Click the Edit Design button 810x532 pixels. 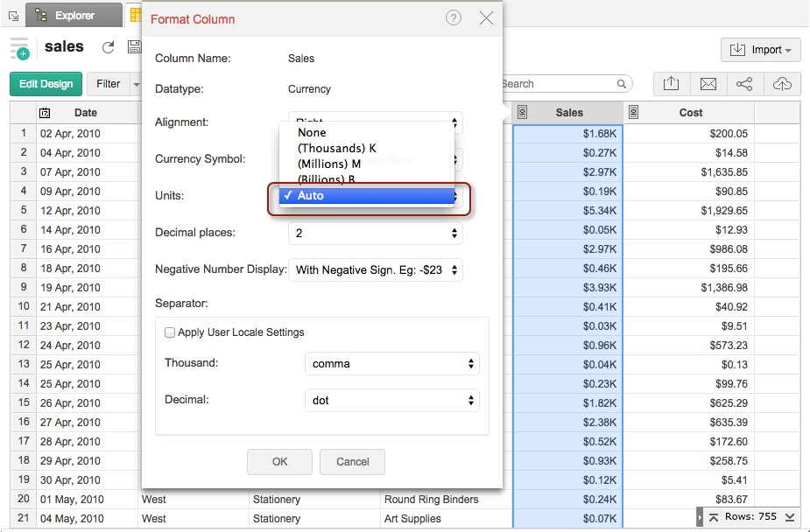(x=46, y=84)
